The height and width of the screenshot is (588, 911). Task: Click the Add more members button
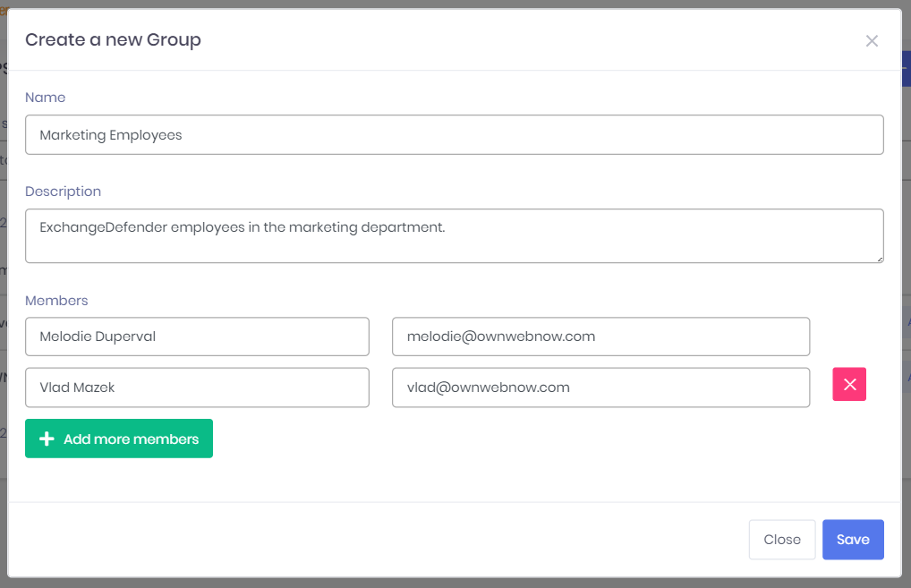[x=118, y=439]
